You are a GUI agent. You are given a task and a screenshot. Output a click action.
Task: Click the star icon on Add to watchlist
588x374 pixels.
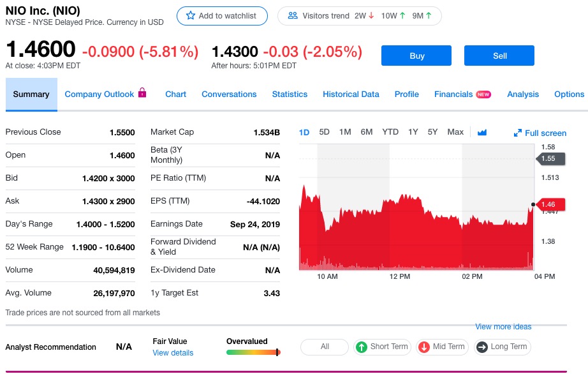click(x=191, y=16)
